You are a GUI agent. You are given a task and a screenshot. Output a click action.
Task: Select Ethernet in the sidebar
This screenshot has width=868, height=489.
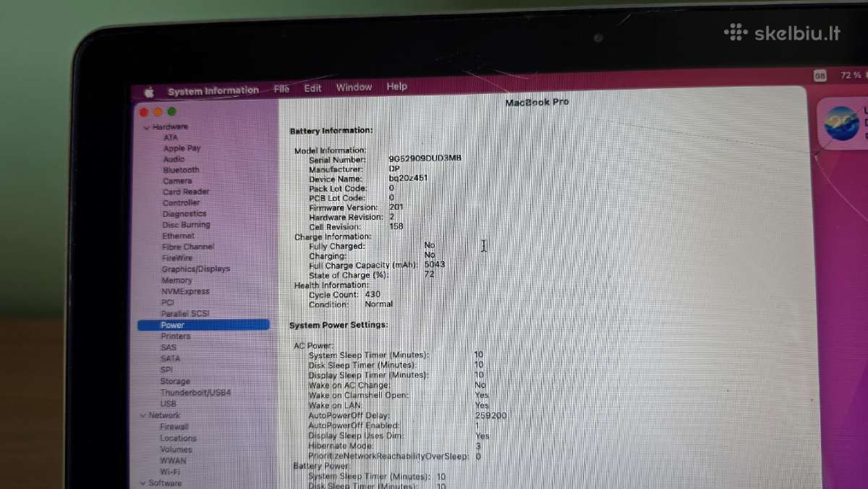(178, 236)
